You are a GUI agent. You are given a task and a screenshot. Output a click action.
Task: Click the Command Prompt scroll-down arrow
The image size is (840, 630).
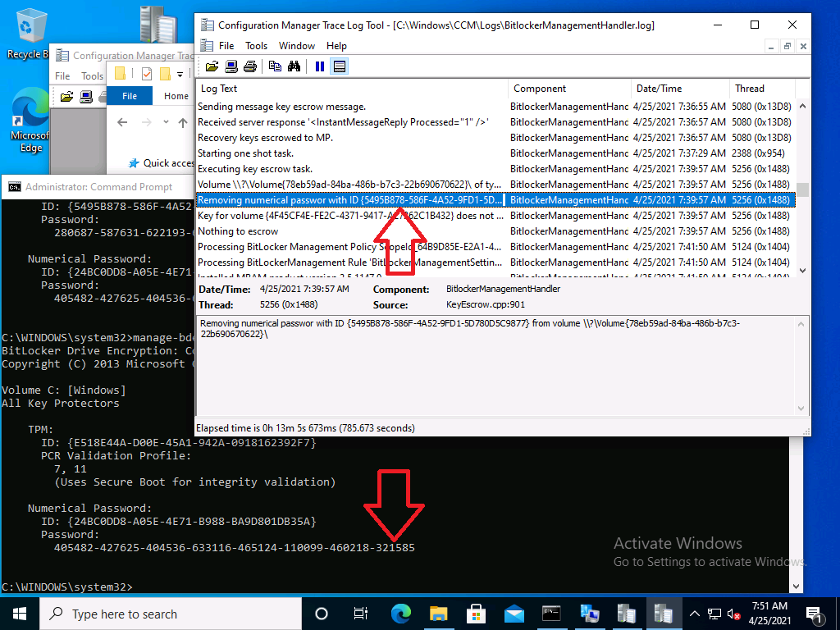pyautogui.click(x=796, y=587)
